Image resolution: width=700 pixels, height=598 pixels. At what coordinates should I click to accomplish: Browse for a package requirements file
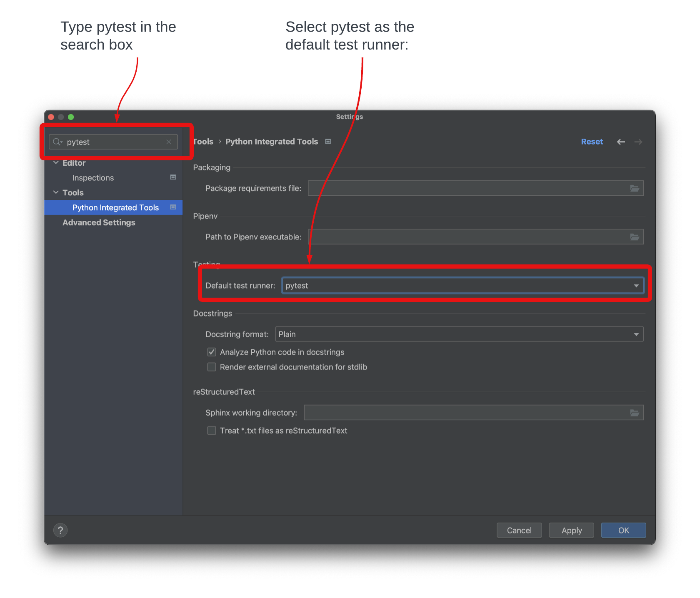[635, 188]
